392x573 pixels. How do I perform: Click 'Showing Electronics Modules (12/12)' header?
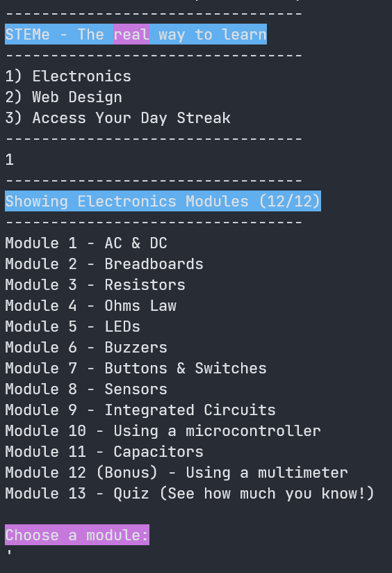[163, 201]
